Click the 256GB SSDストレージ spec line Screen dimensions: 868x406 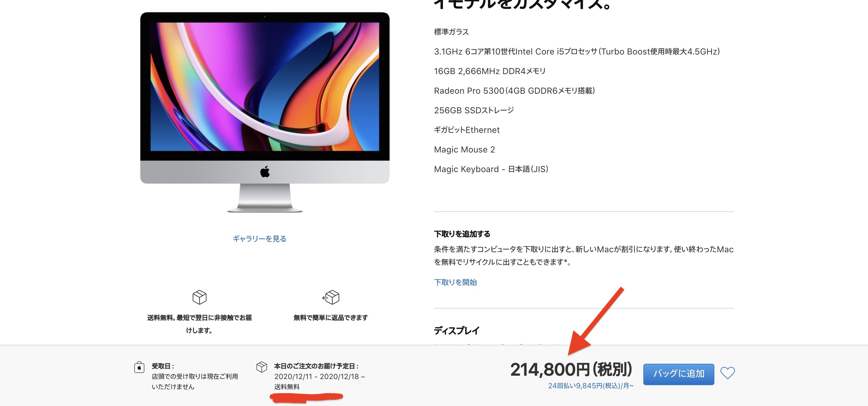coord(474,110)
